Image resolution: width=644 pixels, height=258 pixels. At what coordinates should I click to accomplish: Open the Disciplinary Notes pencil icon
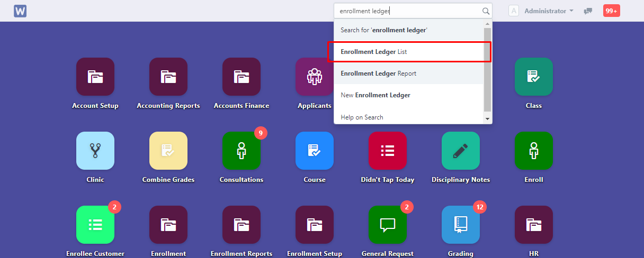click(x=461, y=151)
